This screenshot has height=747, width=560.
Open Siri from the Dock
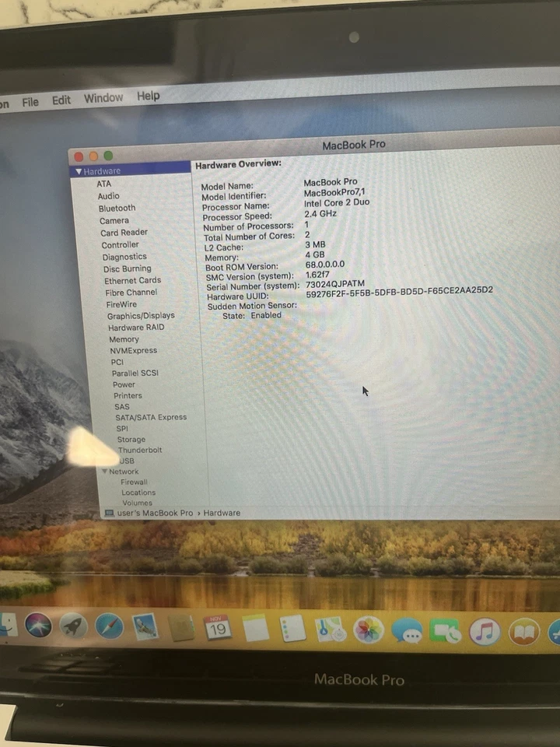pos(37,625)
